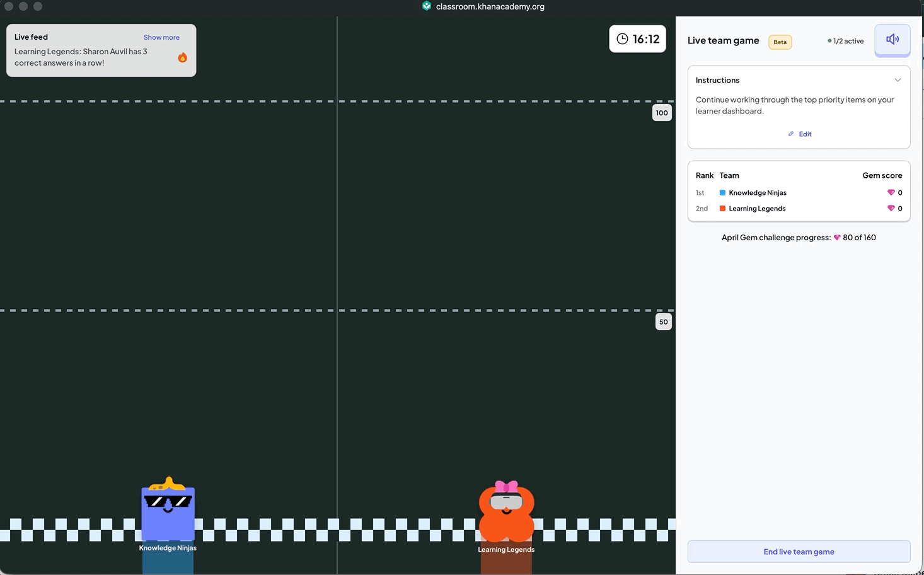Screen dimensions: 924x575
Task: Click the gem icon in Knowledge Ninjas row
Action: (x=891, y=193)
